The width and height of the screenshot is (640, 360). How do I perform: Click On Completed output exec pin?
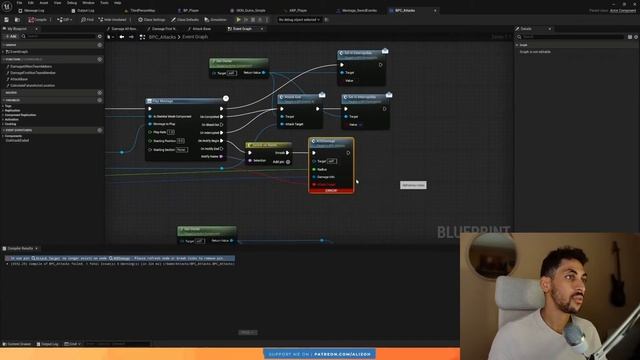222,117
